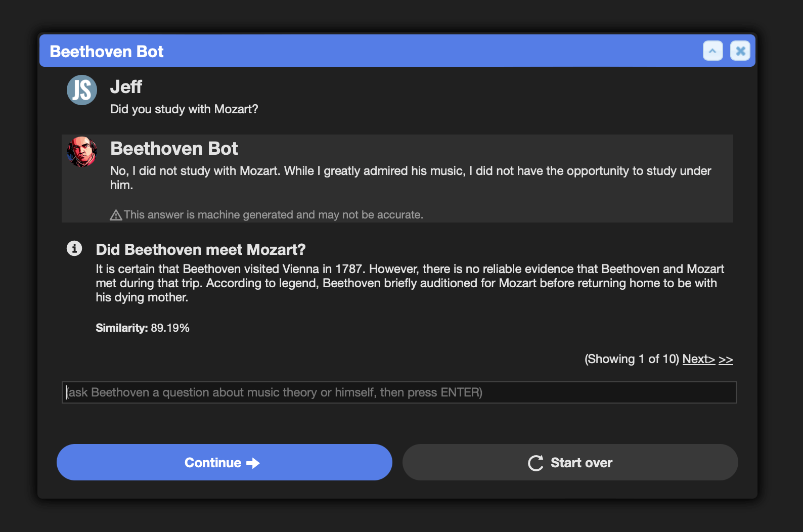This screenshot has height=532, width=803.
Task: Click the circular refresh icon on Start over
Action: pyautogui.click(x=536, y=463)
